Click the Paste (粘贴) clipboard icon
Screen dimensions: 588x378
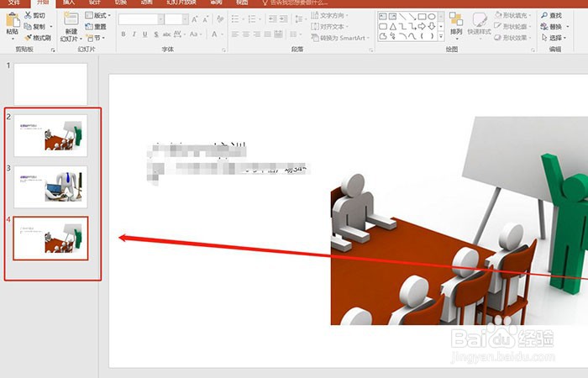tap(13, 19)
